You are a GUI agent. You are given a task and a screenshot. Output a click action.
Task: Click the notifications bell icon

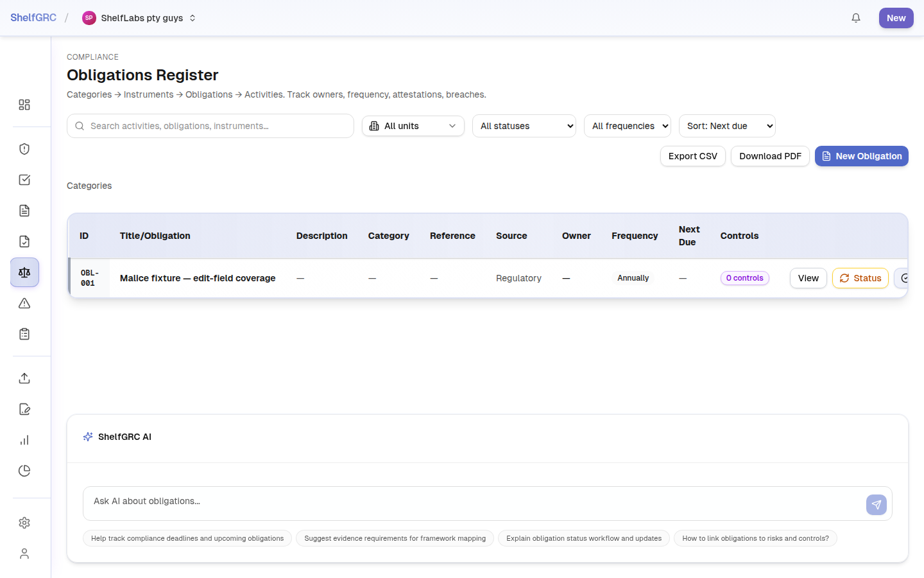[x=856, y=18]
